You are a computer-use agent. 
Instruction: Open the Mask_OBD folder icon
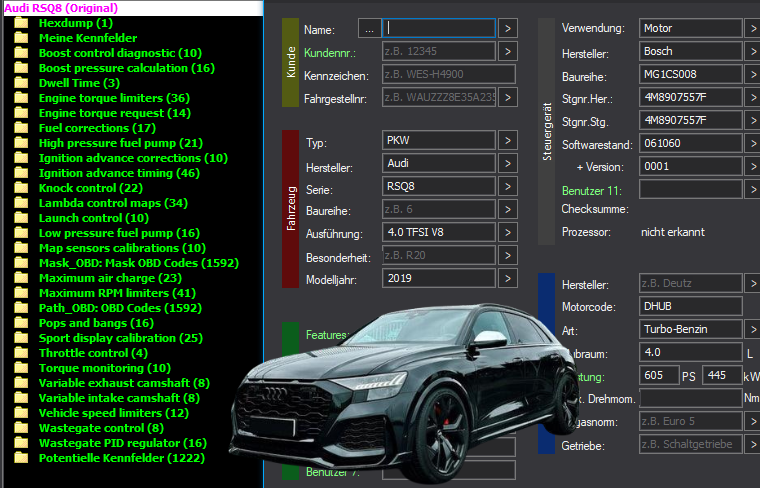[21, 263]
